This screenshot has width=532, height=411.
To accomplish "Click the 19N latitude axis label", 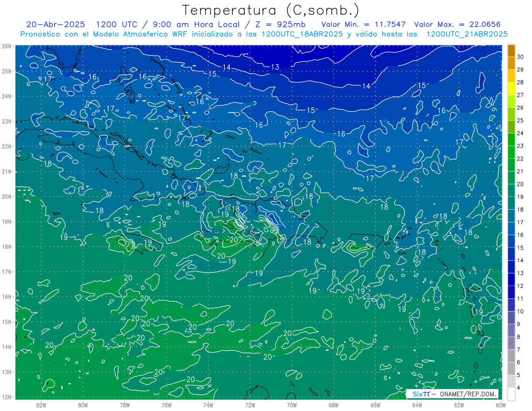I will 7,222.
